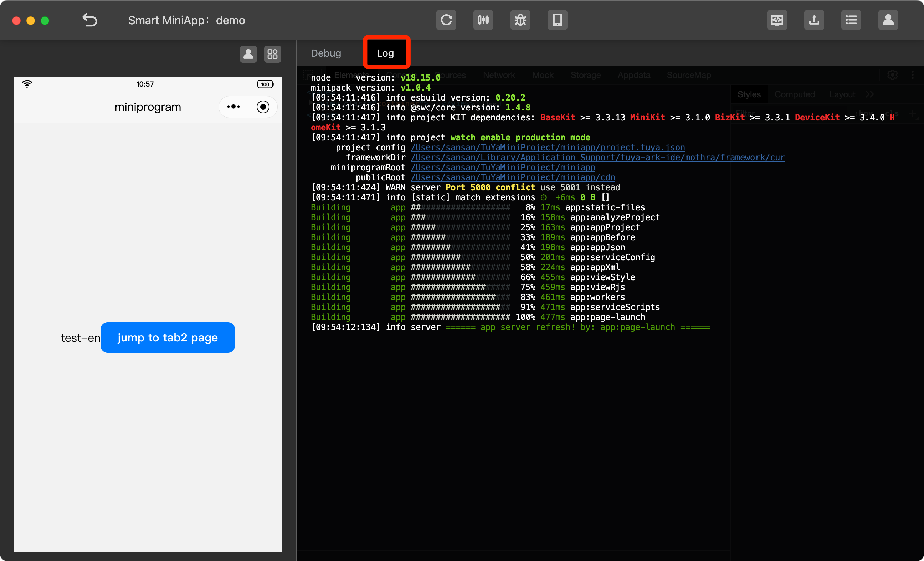The height and width of the screenshot is (561, 924).
Task: Open the user account icon top right
Action: pyautogui.click(x=888, y=20)
